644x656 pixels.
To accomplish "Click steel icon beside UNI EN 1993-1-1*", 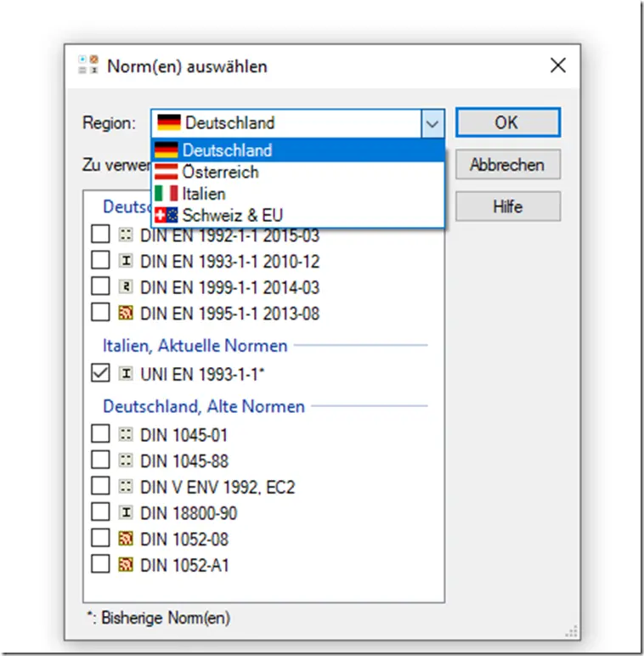I will tap(126, 373).
